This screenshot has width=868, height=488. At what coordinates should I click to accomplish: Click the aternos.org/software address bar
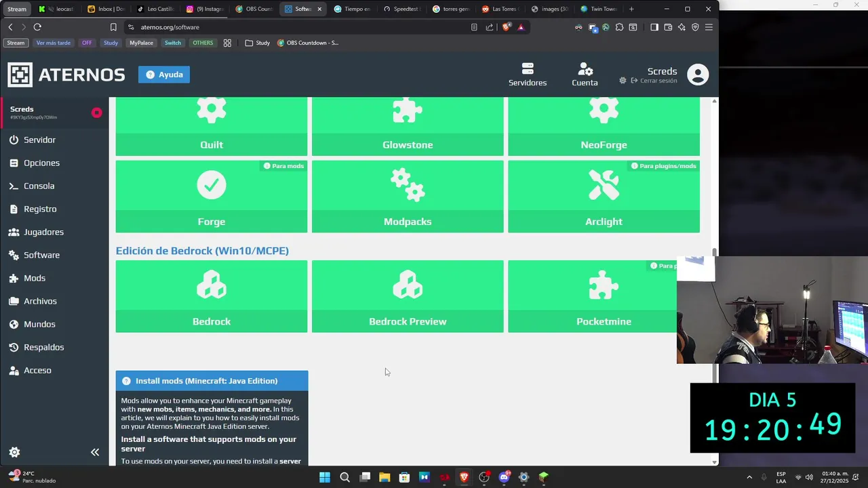click(x=170, y=27)
